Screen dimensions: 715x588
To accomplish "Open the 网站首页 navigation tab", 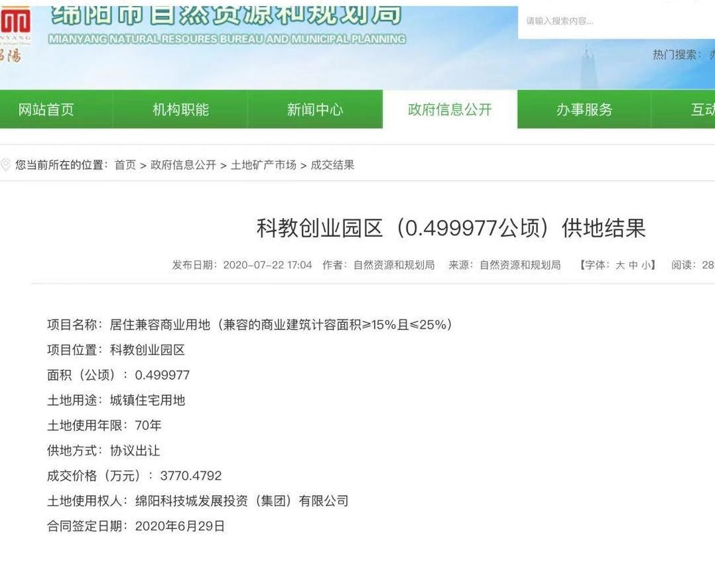I will [46, 110].
